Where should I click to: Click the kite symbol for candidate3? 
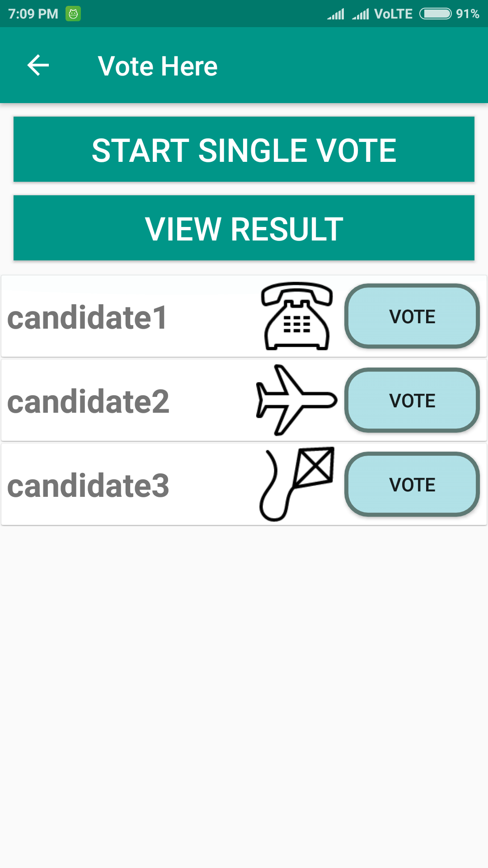coord(297,484)
